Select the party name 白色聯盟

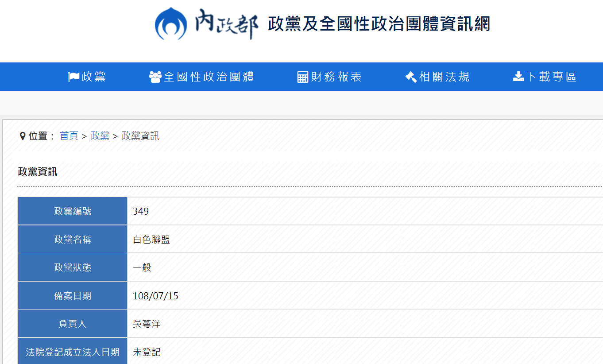pyautogui.click(x=151, y=240)
